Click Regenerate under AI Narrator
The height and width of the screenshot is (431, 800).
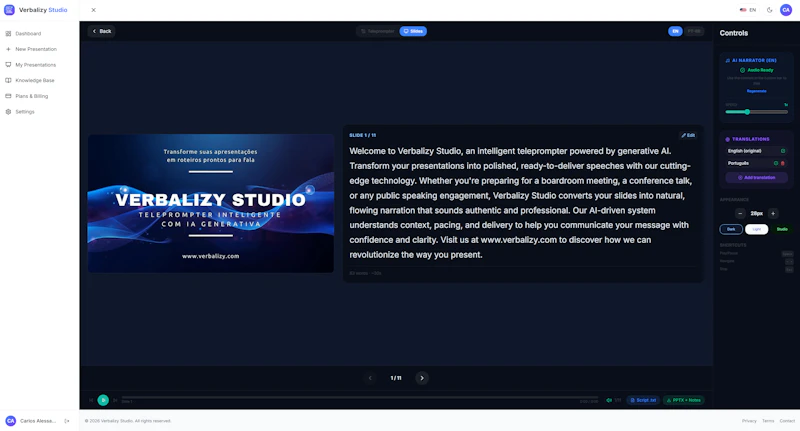click(757, 91)
